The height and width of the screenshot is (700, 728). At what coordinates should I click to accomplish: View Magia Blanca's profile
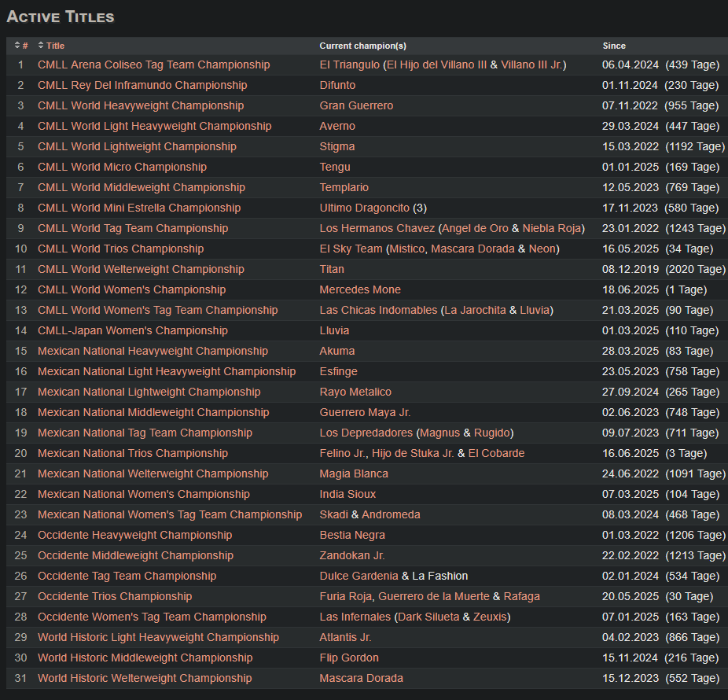point(354,473)
